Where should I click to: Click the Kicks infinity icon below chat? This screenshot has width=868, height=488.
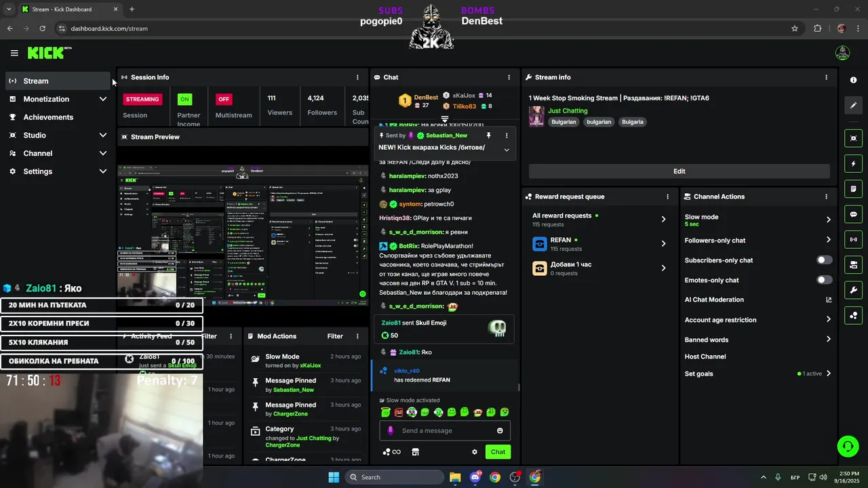pyautogui.click(x=391, y=452)
